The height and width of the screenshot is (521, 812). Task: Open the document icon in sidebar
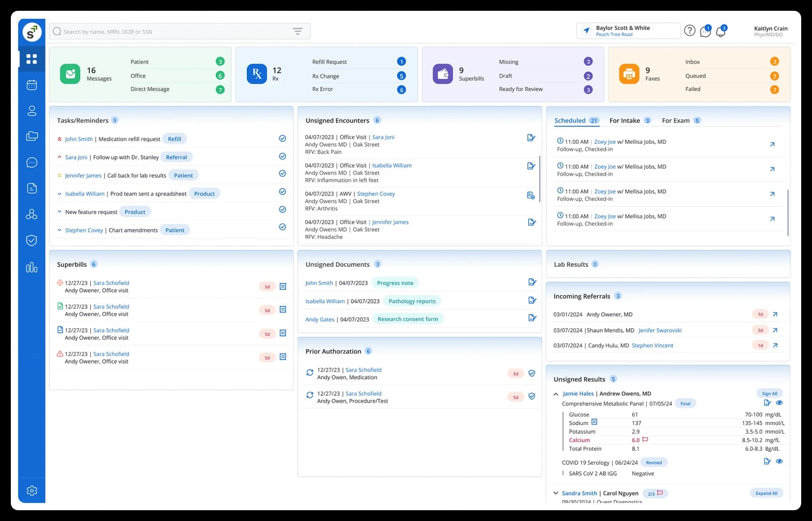coord(32,188)
